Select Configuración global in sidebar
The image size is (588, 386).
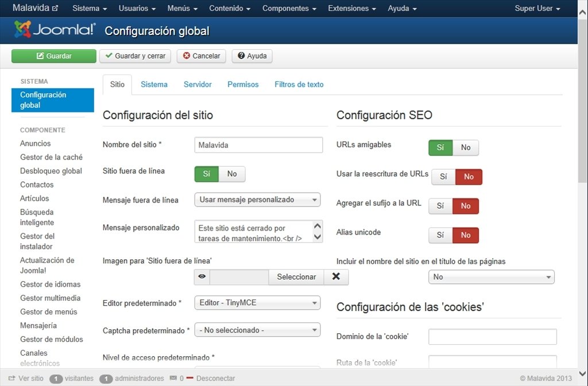point(52,100)
